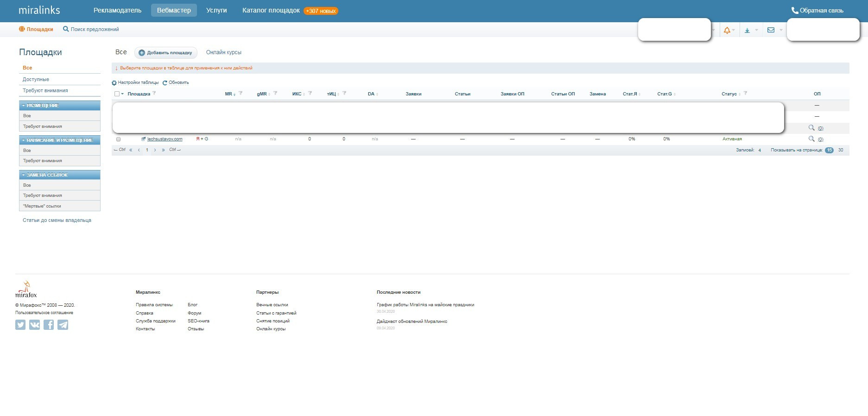
Task: Open the Онлайн курсы tab above the table
Action: [224, 52]
